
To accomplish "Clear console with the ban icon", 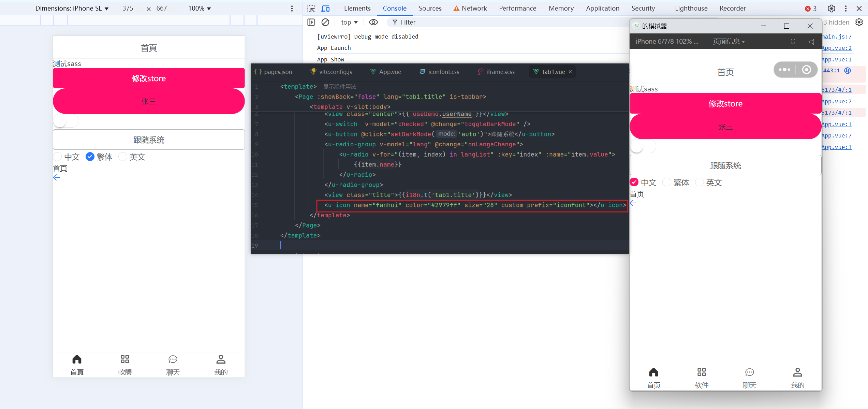I will 325,22.
